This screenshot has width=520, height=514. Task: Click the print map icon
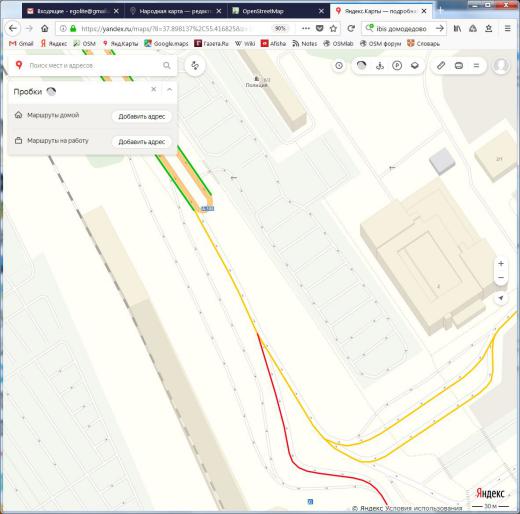point(459,66)
